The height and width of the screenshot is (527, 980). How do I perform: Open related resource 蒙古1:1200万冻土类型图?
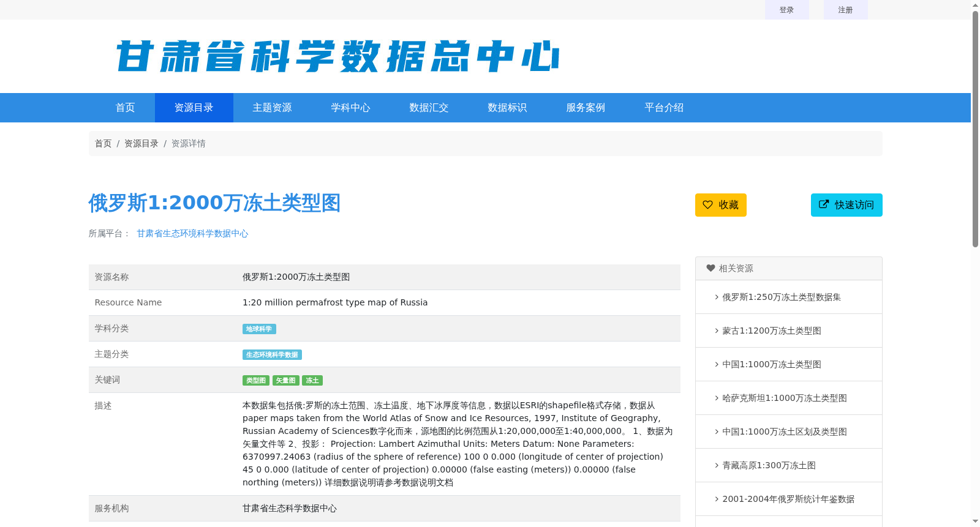(x=772, y=331)
